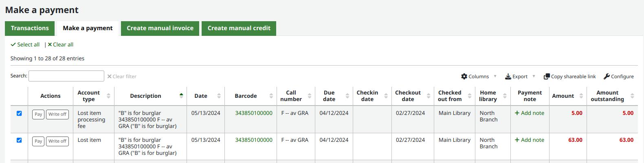Uncheck the Lost item processing fee row checkbox
Image resolution: width=644 pixels, height=163 pixels.
(19, 113)
